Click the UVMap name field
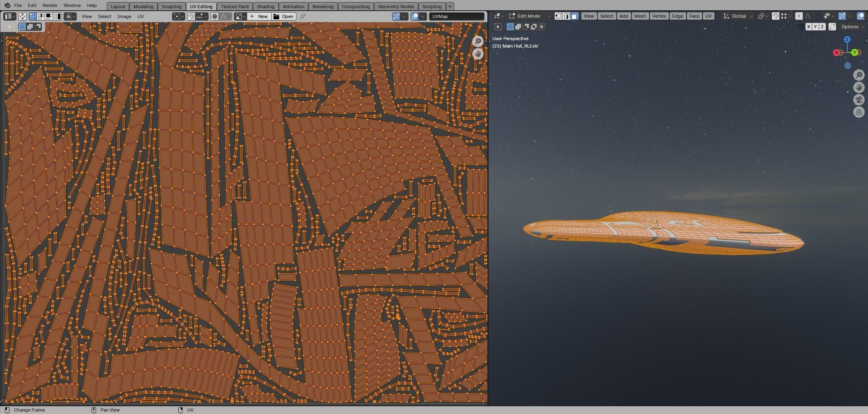This screenshot has width=868, height=414. coord(457,16)
